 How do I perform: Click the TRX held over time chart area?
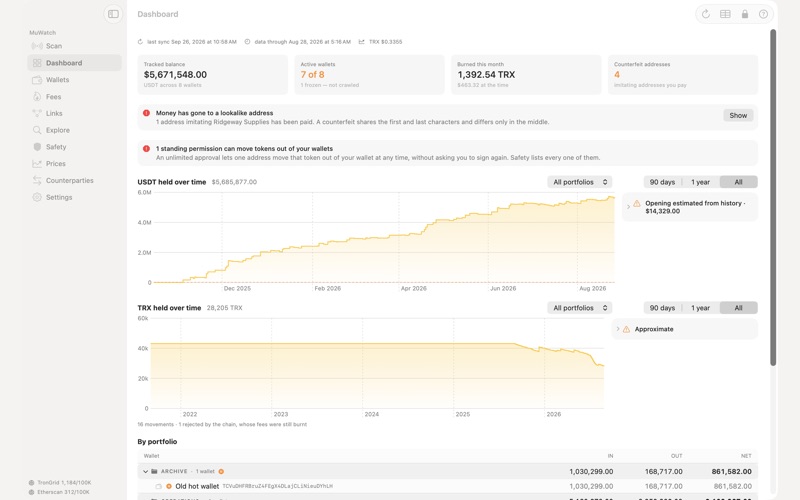[377, 363]
